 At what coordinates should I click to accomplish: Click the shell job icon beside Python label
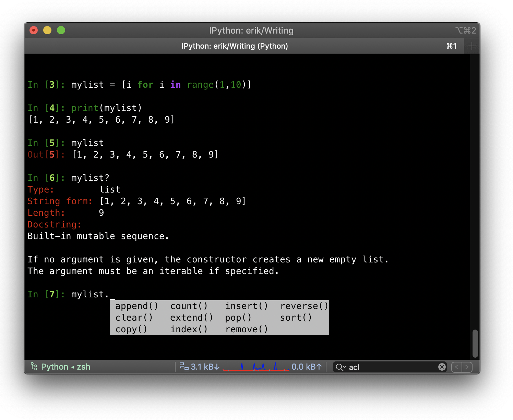(x=34, y=367)
